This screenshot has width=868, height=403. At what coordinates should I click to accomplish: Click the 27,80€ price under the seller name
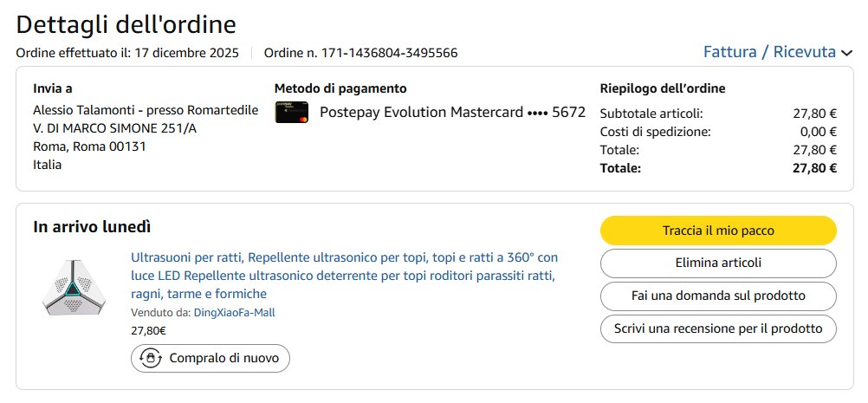point(148,330)
